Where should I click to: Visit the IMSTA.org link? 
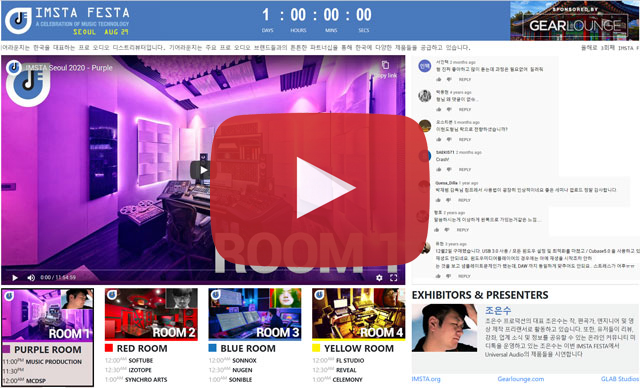tap(426, 379)
